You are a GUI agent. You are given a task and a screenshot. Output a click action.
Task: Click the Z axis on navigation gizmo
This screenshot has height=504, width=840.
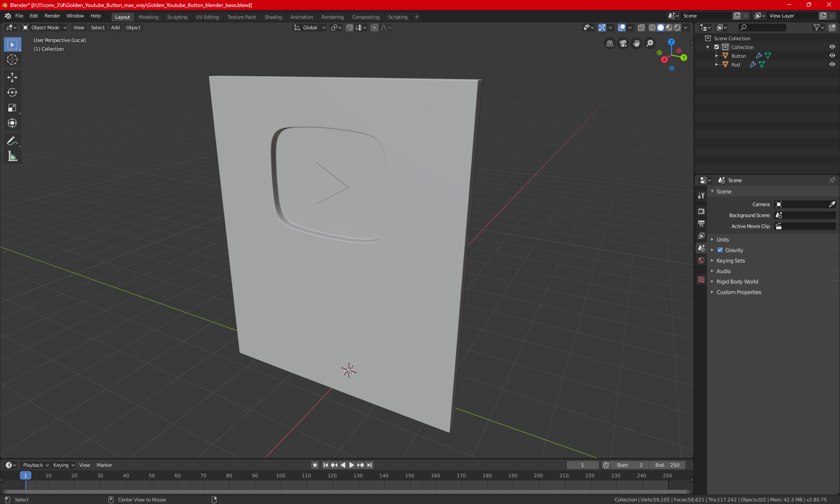pos(671,42)
